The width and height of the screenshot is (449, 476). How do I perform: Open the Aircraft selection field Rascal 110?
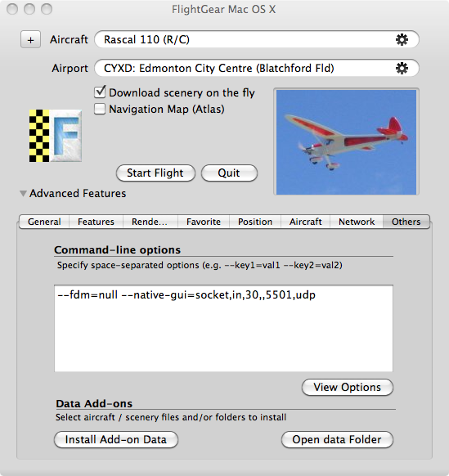click(257, 39)
